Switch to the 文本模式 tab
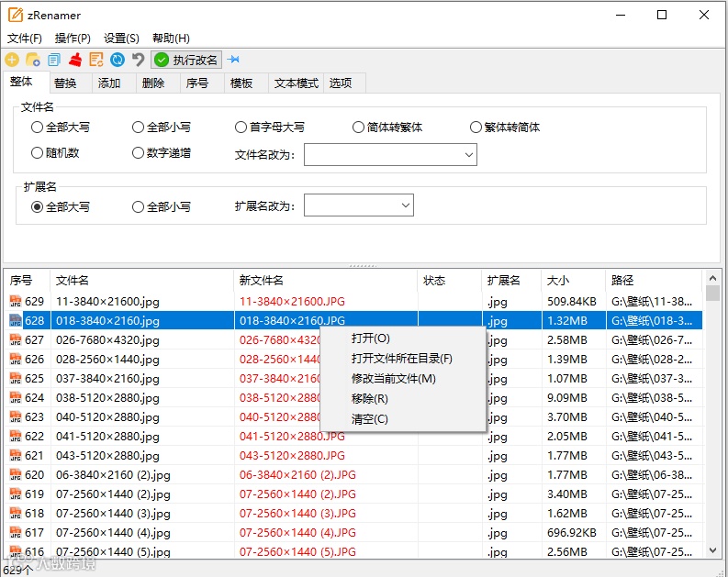 pos(297,83)
